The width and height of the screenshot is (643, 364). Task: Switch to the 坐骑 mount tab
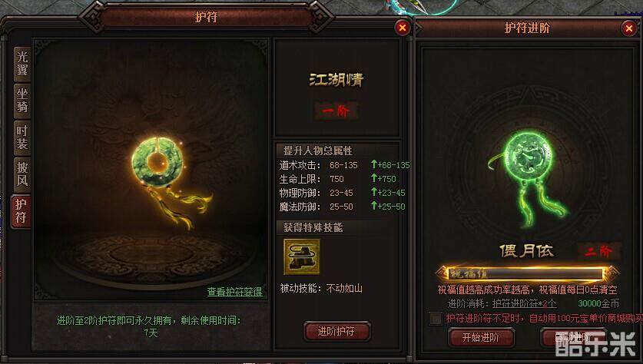(22, 101)
